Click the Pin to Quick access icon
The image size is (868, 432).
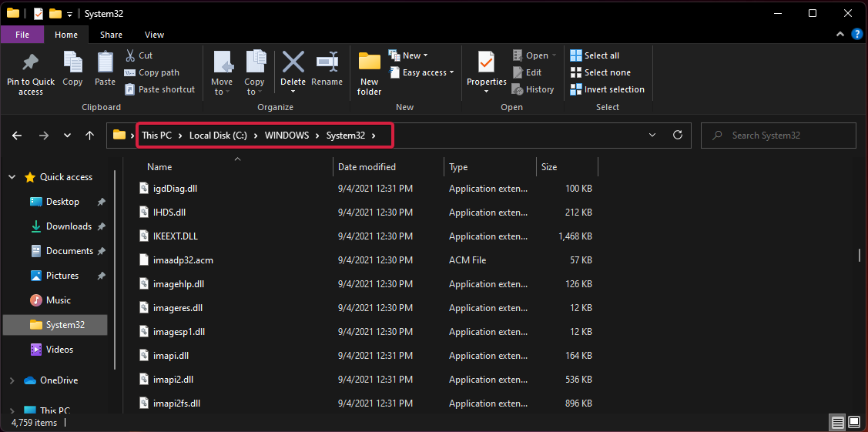(x=31, y=62)
